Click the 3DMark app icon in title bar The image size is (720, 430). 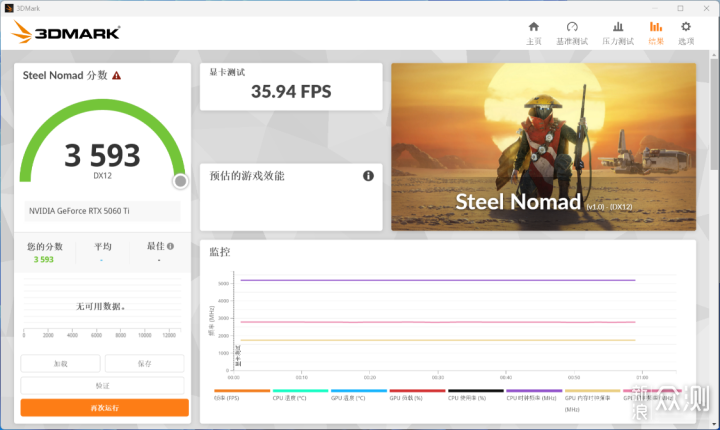point(9,8)
